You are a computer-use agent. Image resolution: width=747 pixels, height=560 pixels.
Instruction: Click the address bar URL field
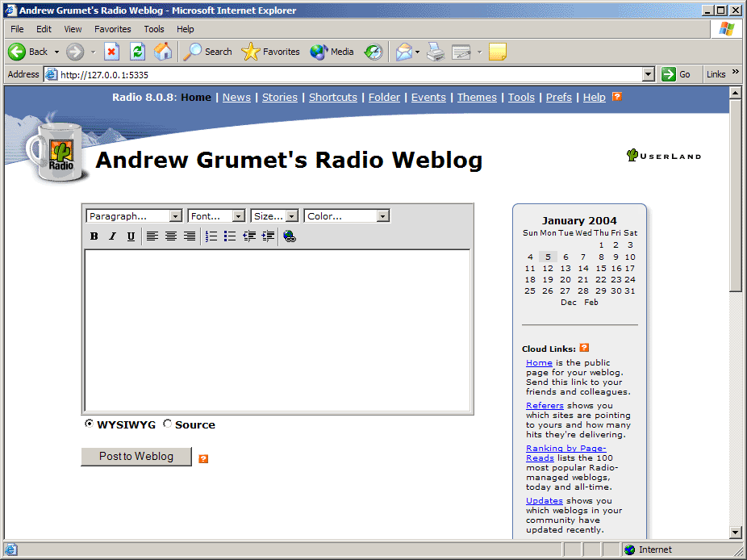point(343,74)
